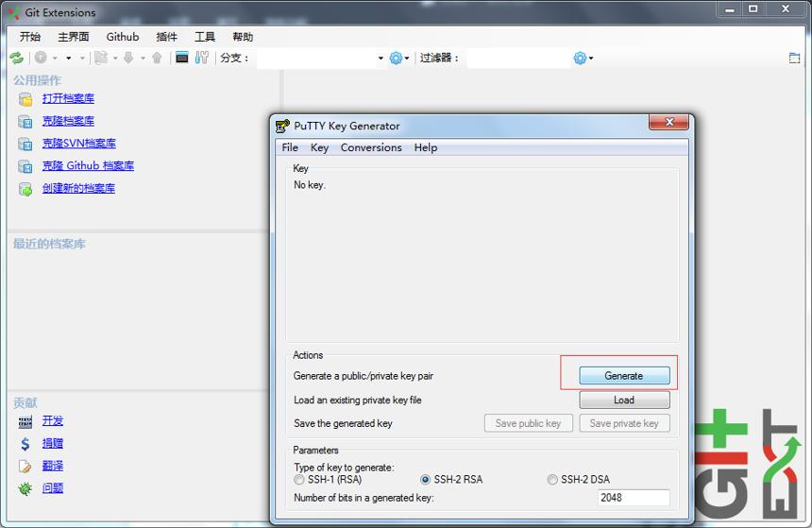The height and width of the screenshot is (528, 812).
Task: Open the settings tools icon in toolbar
Action: point(202,58)
